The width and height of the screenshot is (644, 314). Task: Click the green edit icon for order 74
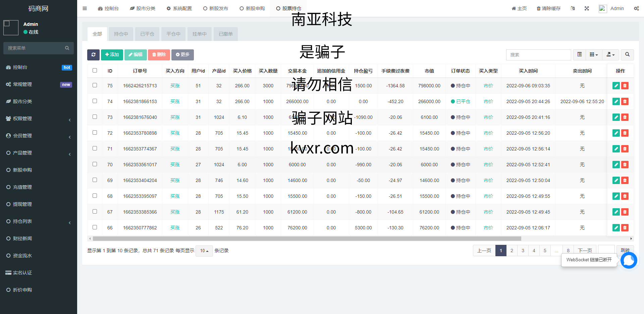tap(616, 101)
